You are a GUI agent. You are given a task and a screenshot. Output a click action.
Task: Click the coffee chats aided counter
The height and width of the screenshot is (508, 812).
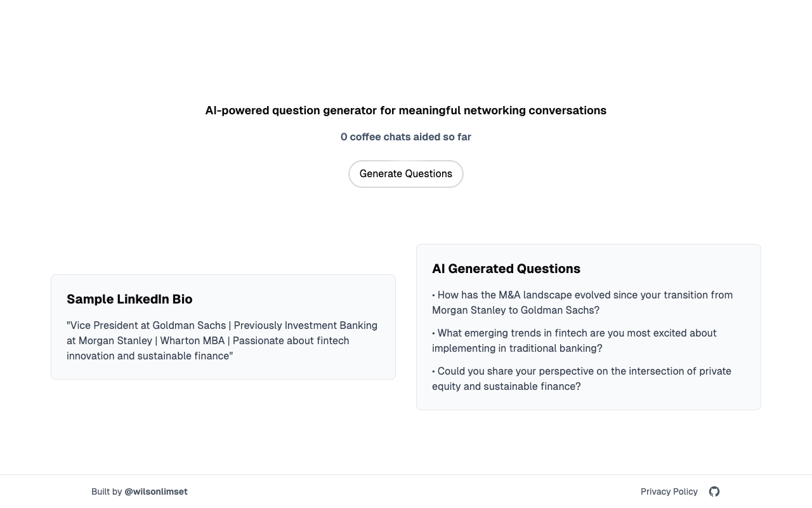click(406, 137)
